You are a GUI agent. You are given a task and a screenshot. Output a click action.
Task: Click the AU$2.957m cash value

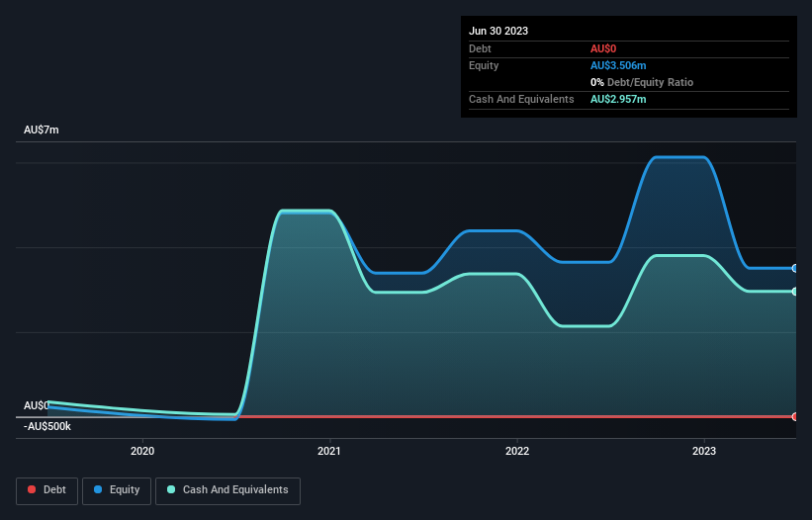pyautogui.click(x=618, y=99)
